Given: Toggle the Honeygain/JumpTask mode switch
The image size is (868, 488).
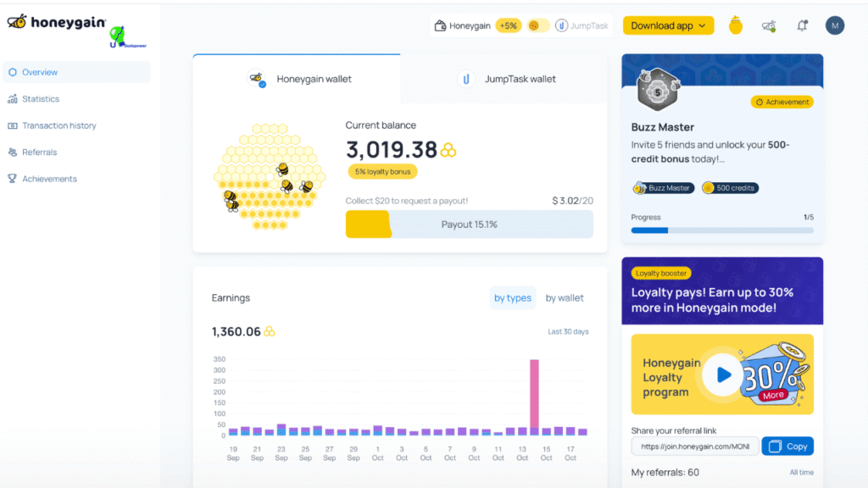Looking at the screenshot, I should coord(538,25).
